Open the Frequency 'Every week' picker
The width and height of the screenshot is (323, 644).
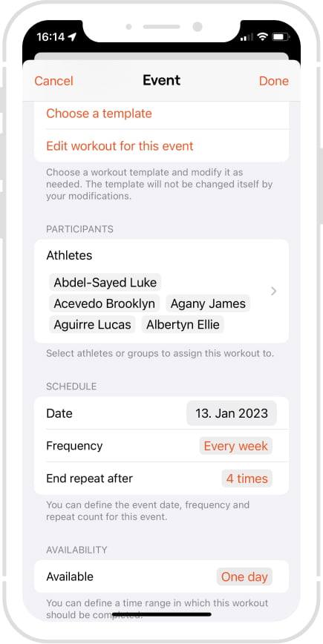(x=236, y=446)
